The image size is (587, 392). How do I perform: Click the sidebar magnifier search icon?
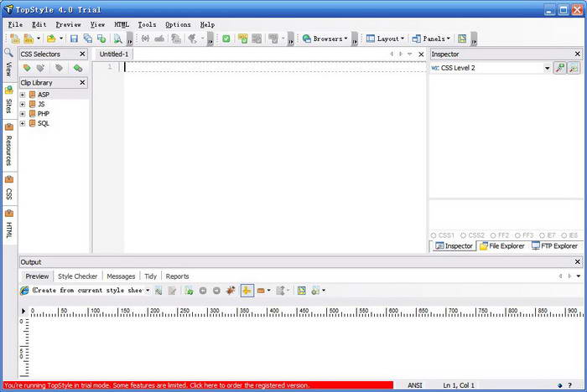8,53
